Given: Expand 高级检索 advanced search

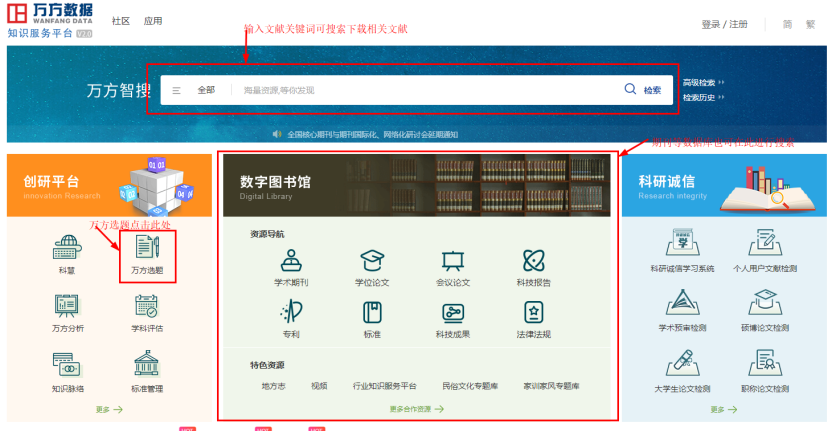Looking at the screenshot, I should [x=702, y=82].
